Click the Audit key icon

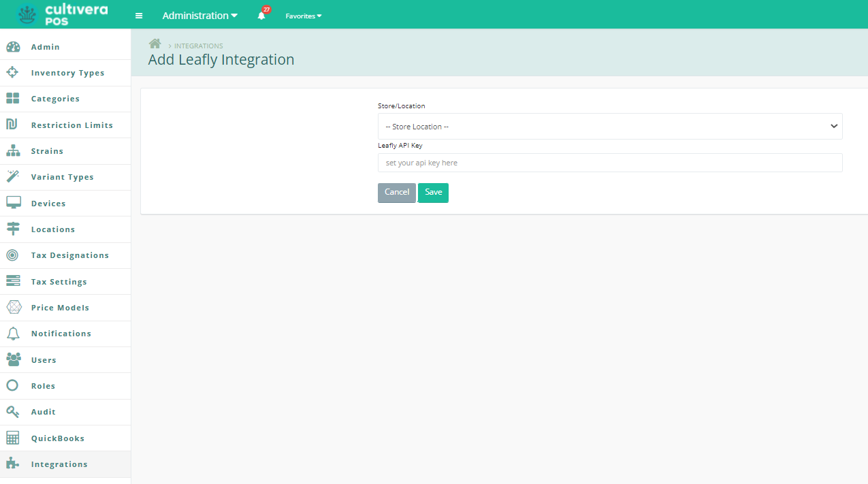(x=12, y=412)
